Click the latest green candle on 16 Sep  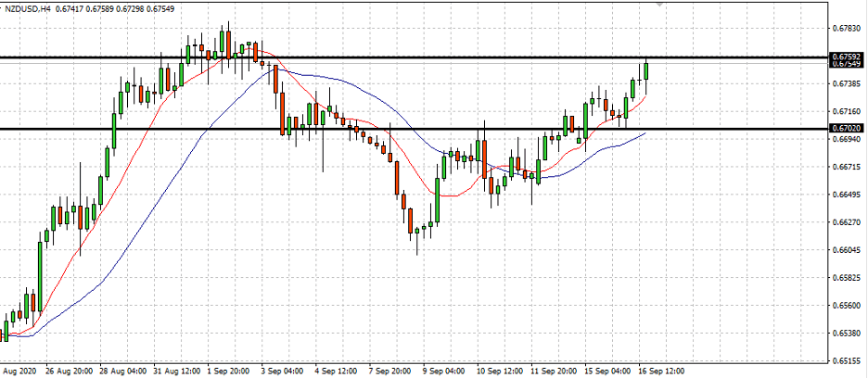click(x=646, y=71)
